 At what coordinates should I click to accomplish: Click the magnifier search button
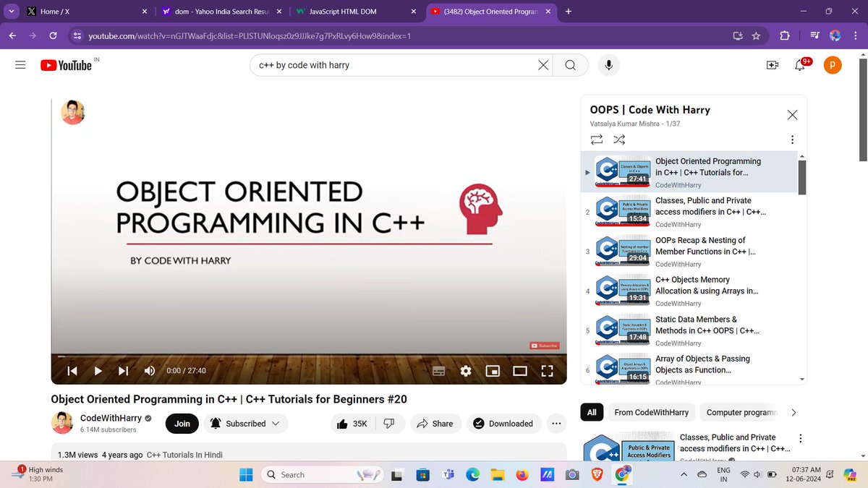571,65
